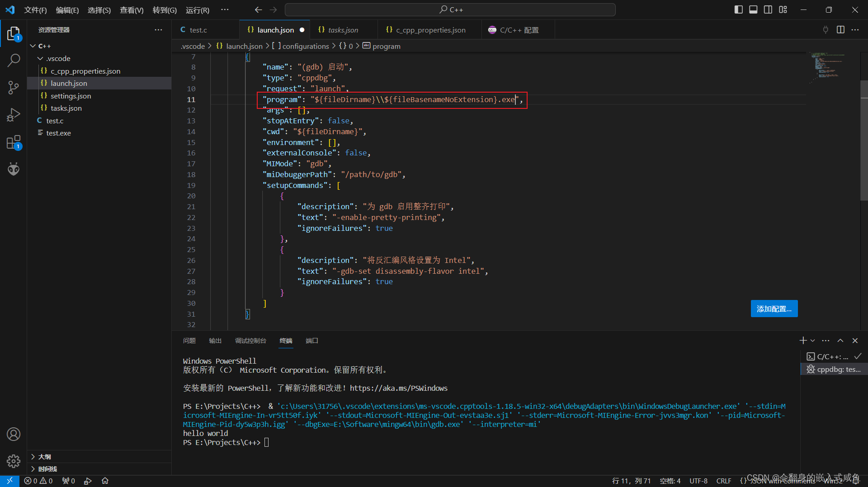Click the debug launch status bar icon

(x=88, y=481)
